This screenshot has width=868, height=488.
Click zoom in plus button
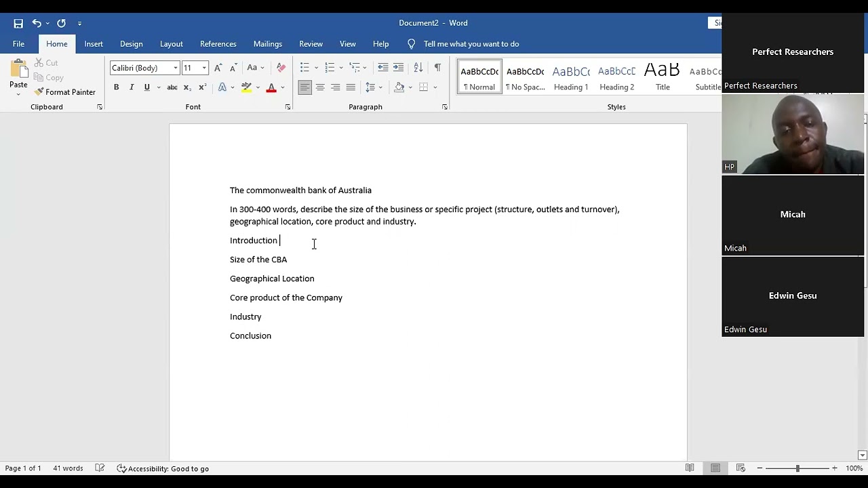click(834, 468)
